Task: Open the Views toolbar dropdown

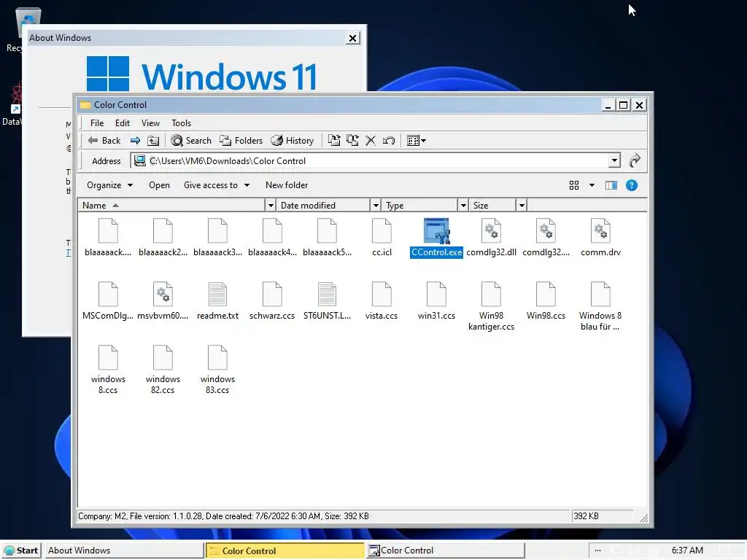Action: tap(417, 141)
